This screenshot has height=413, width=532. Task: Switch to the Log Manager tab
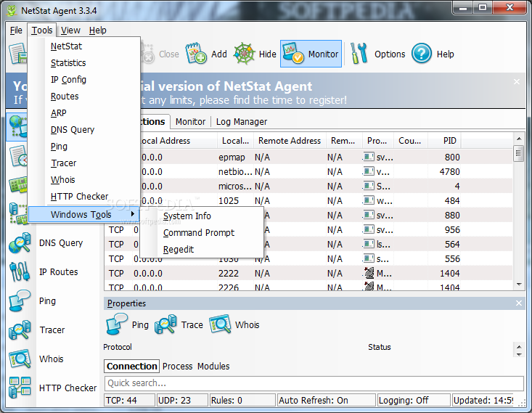coord(242,121)
